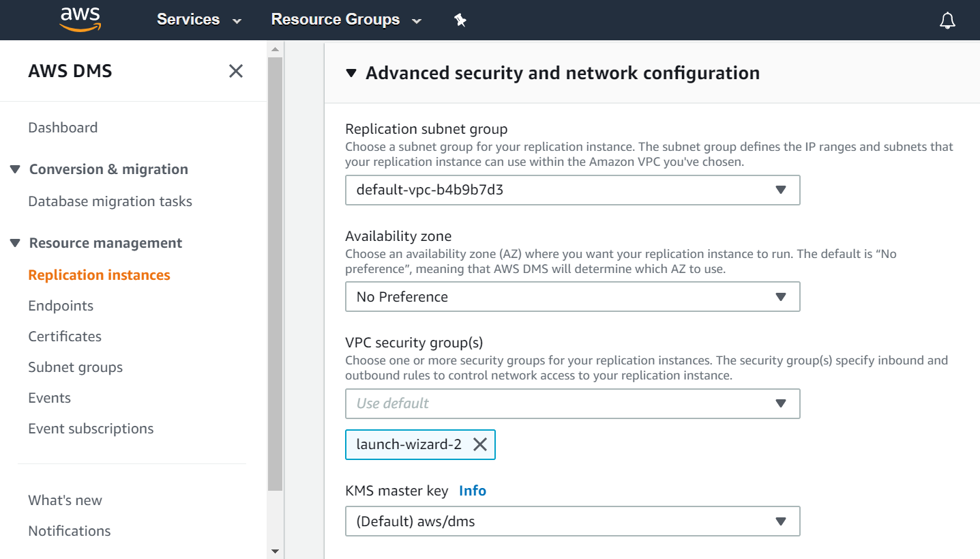Open the KMS master key dropdown
The height and width of the screenshot is (559, 980).
pos(572,521)
